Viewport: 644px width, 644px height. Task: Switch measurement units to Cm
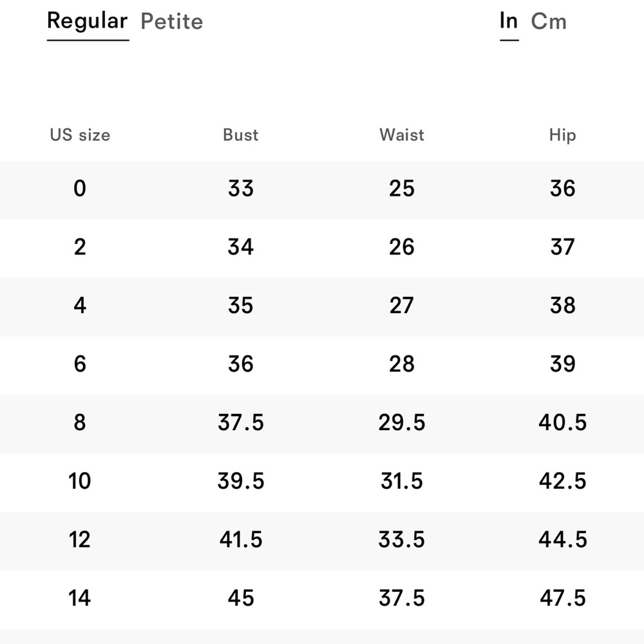[549, 21]
